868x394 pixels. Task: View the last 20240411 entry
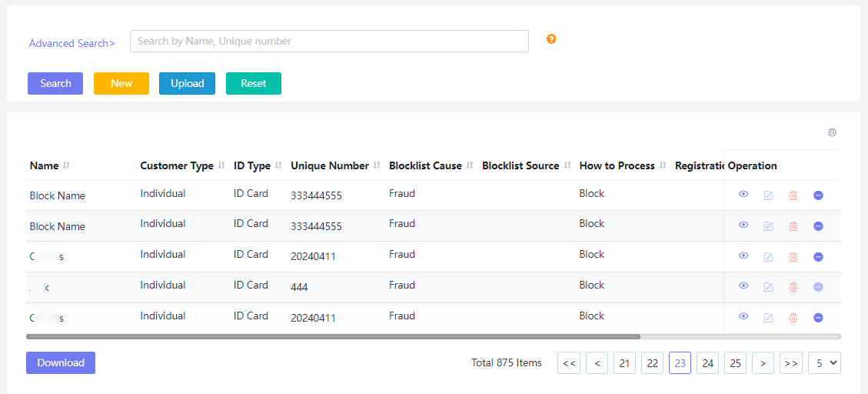743,316
